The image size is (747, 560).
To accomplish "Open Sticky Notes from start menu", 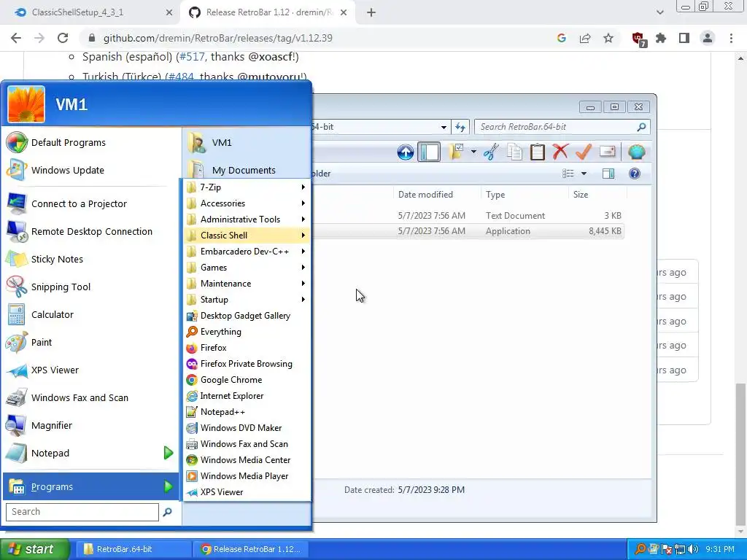I will (90, 259).
